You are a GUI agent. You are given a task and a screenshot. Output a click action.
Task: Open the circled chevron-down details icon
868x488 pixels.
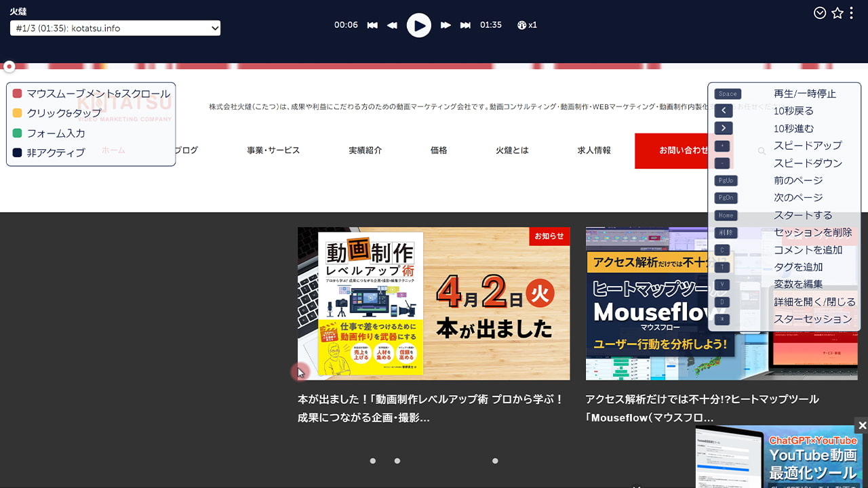[820, 13]
